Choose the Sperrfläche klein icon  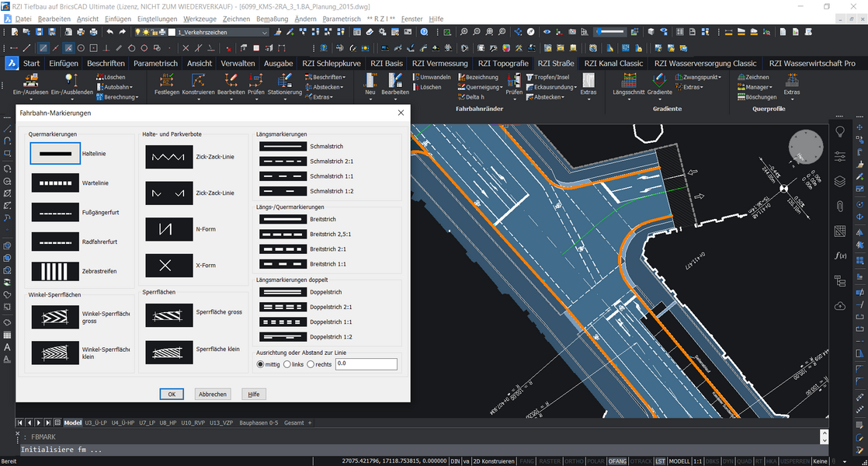click(x=168, y=352)
